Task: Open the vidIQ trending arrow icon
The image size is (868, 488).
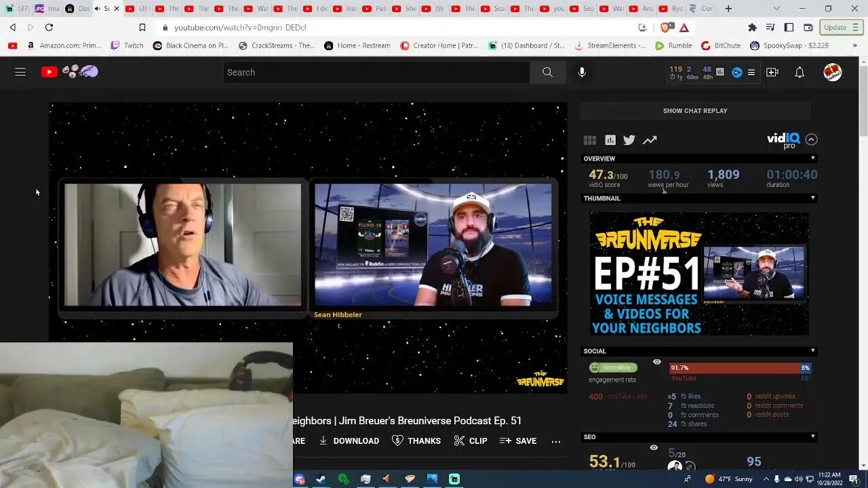Action: click(x=650, y=140)
